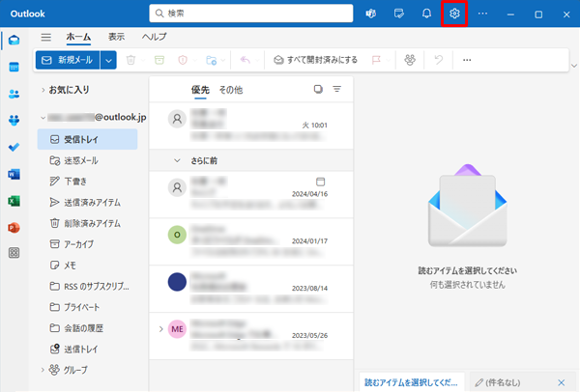Expand the お気に入り section

coord(43,90)
